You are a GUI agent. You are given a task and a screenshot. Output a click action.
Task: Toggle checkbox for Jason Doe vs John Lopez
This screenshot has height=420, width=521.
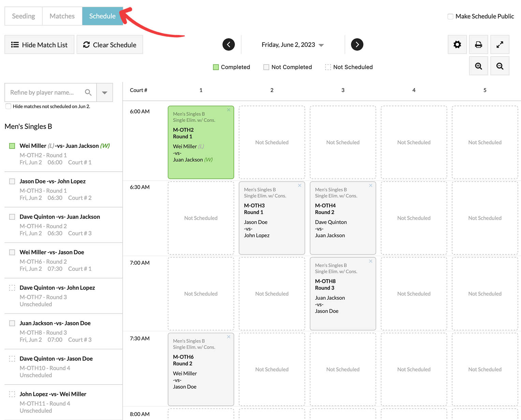(12, 181)
